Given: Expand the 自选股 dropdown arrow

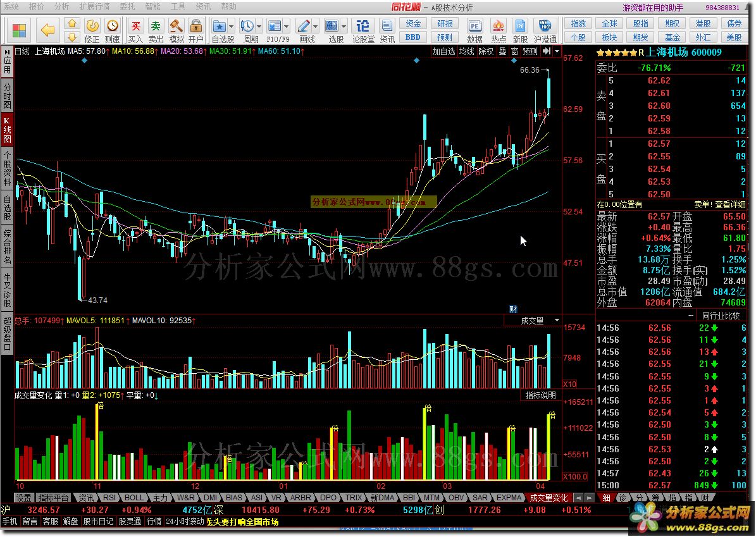Looking at the screenshot, I should [232, 26].
